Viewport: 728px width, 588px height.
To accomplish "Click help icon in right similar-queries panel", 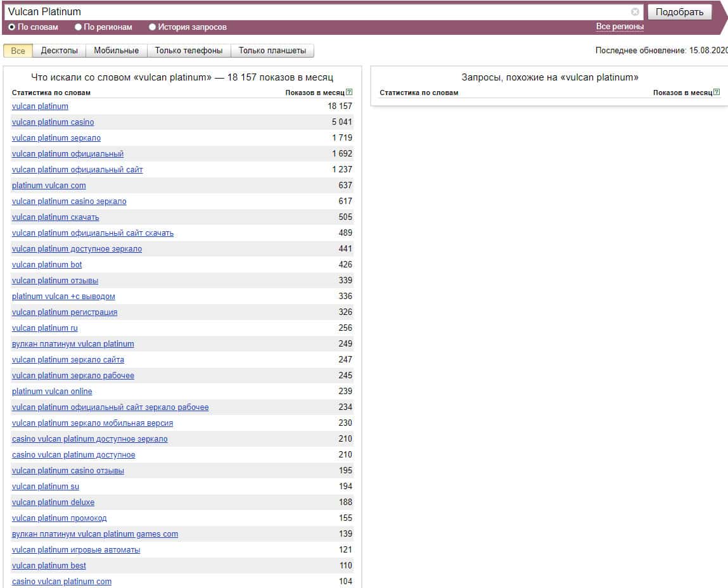I will 717,93.
